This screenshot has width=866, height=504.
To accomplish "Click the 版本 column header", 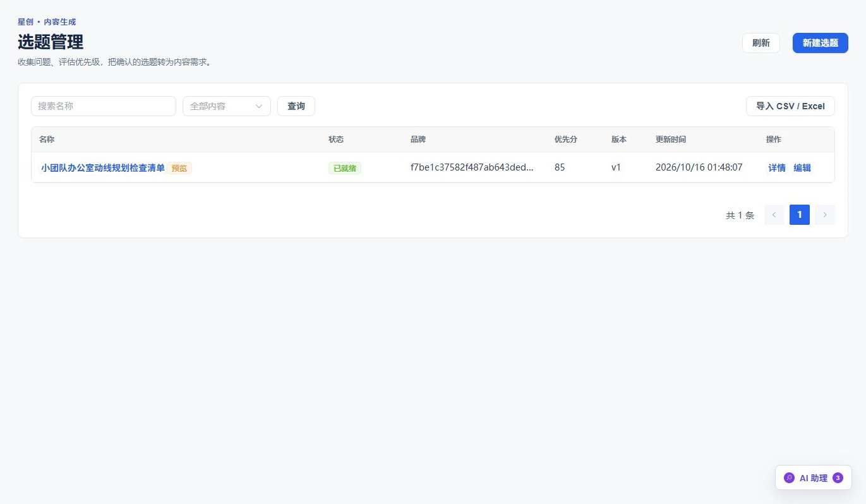I will (619, 140).
